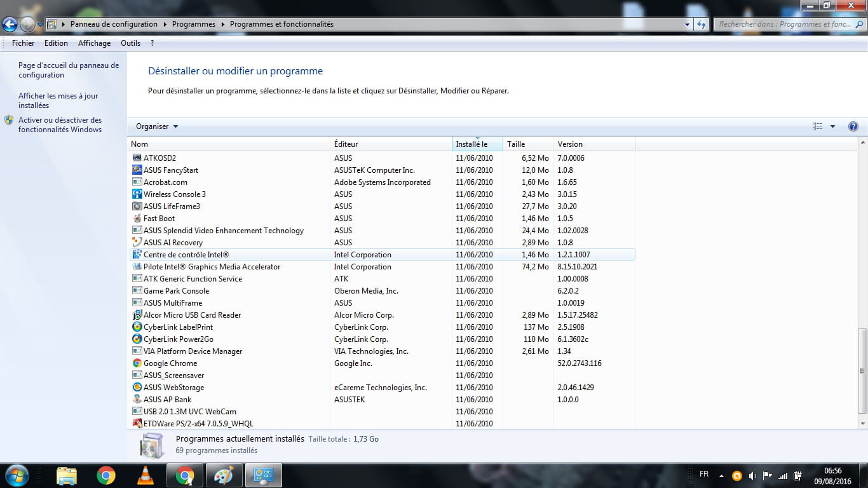Sort by the Éditeur column header
The width and height of the screenshot is (868, 488).
391,144
